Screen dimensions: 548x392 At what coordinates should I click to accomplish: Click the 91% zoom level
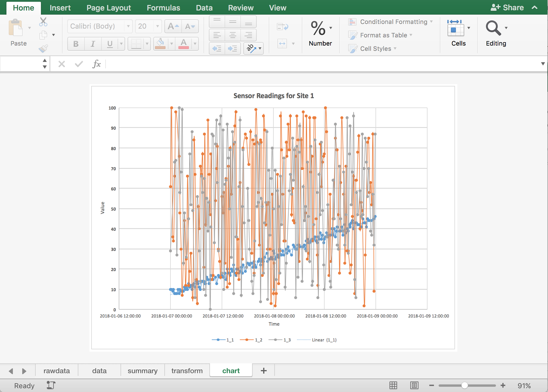tap(524, 386)
